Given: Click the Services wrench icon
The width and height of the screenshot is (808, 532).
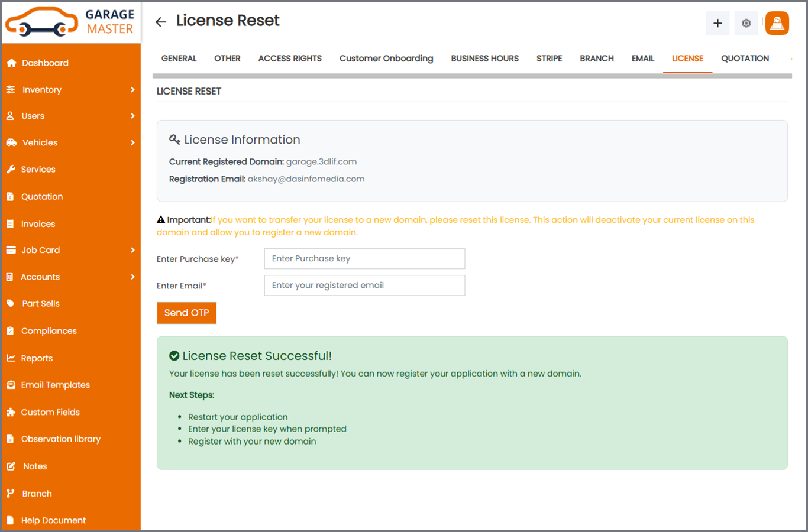Looking at the screenshot, I should click(x=11, y=170).
